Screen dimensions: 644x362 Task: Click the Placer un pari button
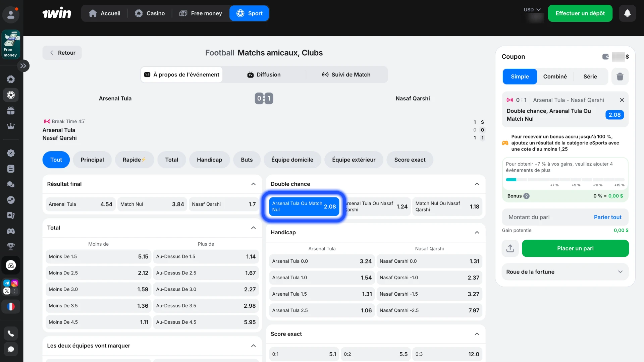click(575, 248)
